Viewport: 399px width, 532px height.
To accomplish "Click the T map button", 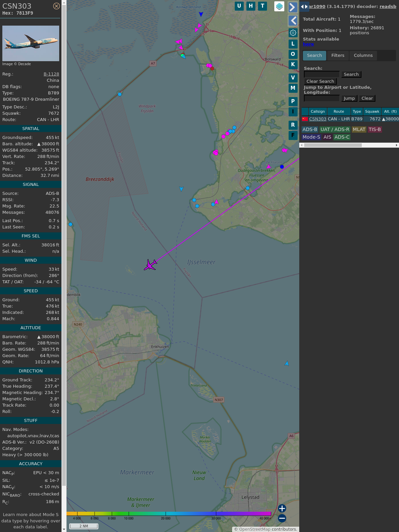I will click(x=263, y=6).
